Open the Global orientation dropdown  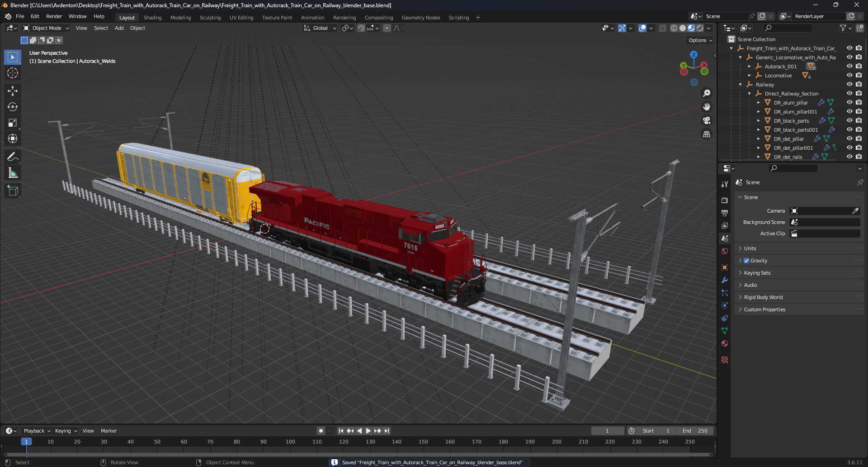320,28
